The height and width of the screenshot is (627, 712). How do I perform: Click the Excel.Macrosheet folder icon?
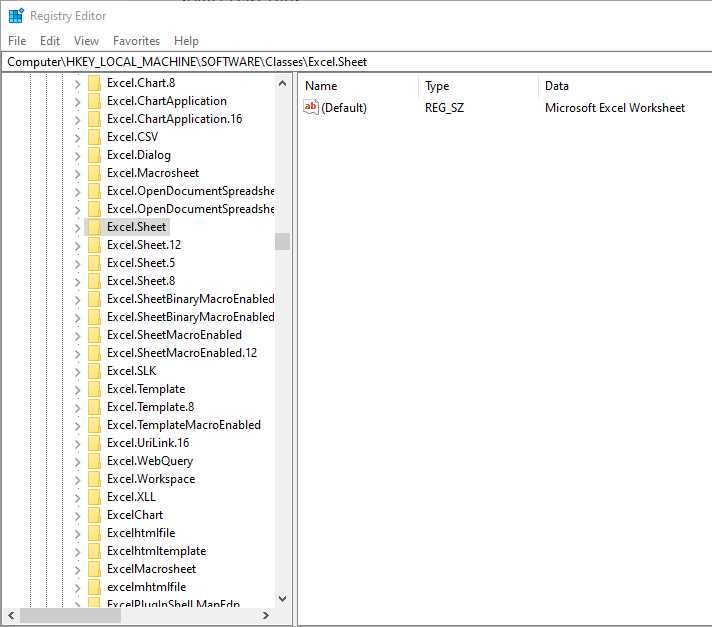(94, 173)
